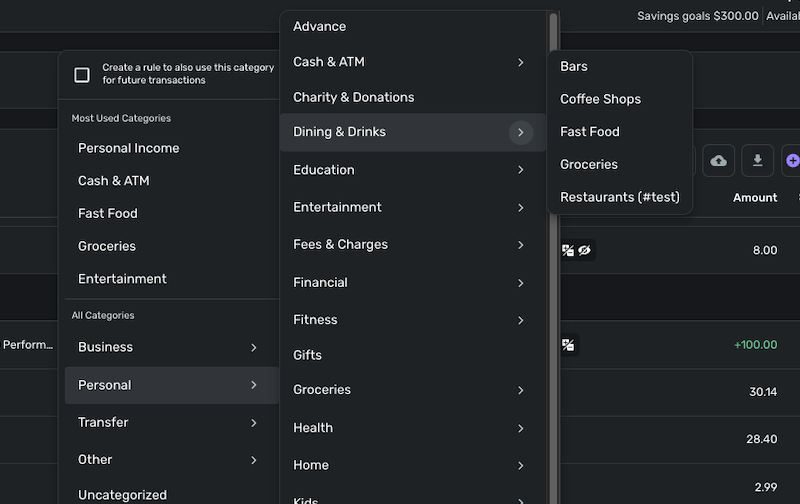
Task: Open the Cash & ATM submenu arrow
Action: [521, 62]
